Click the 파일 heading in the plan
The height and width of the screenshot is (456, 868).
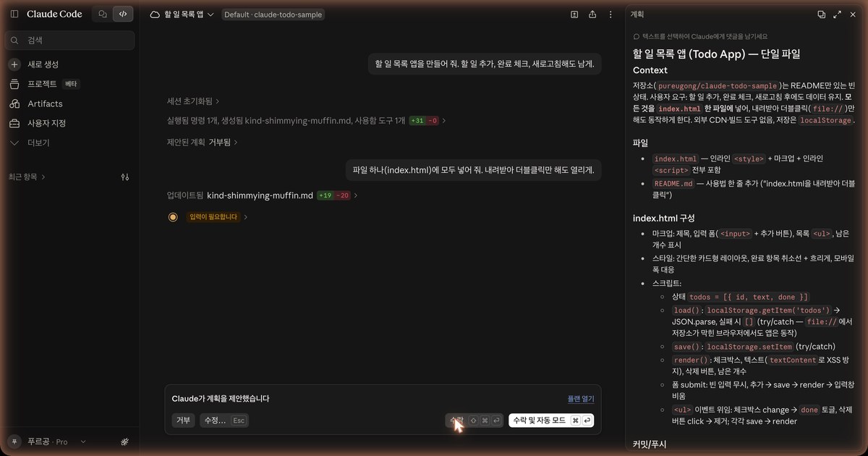pyautogui.click(x=641, y=143)
